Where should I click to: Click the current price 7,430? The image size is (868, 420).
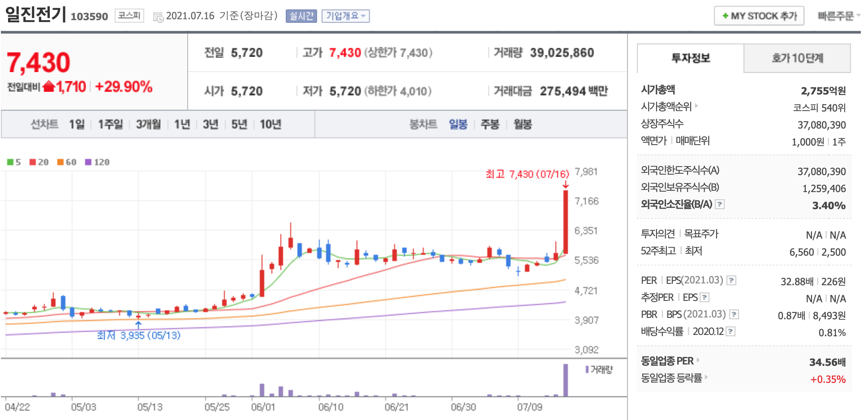pos(39,62)
